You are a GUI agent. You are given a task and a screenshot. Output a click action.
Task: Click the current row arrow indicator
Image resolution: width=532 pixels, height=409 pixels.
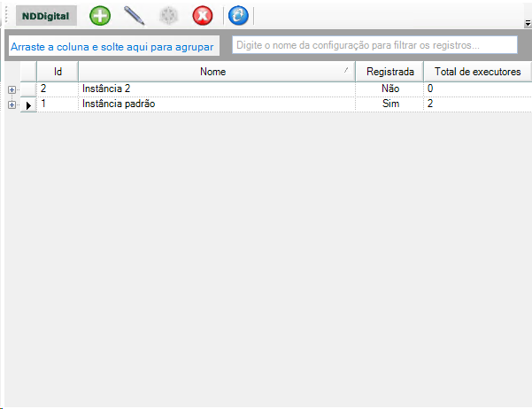tap(28, 104)
